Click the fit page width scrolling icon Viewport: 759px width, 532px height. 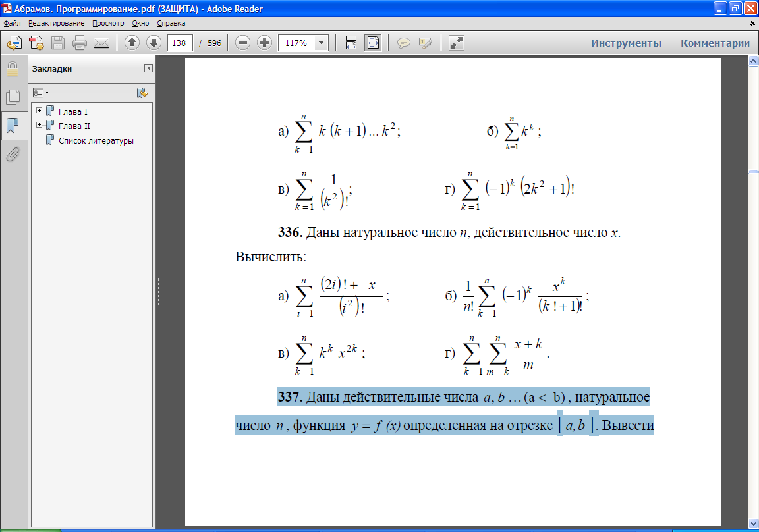pyautogui.click(x=351, y=43)
